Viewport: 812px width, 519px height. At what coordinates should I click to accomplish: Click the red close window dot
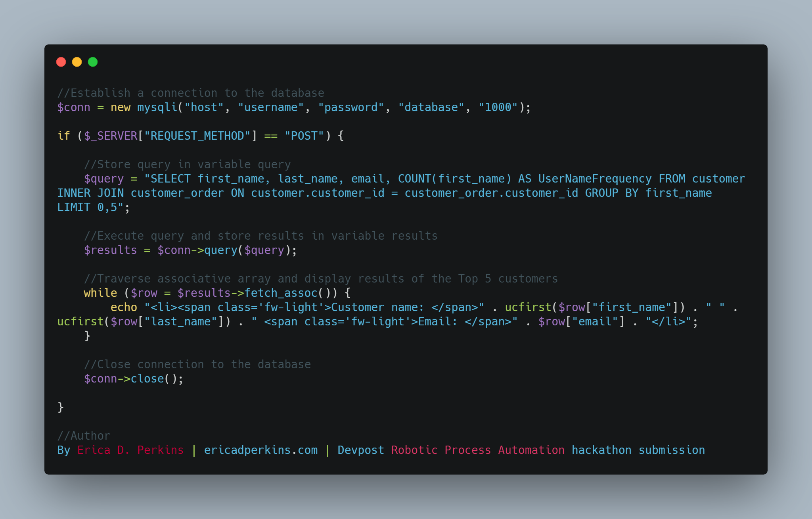(61, 62)
